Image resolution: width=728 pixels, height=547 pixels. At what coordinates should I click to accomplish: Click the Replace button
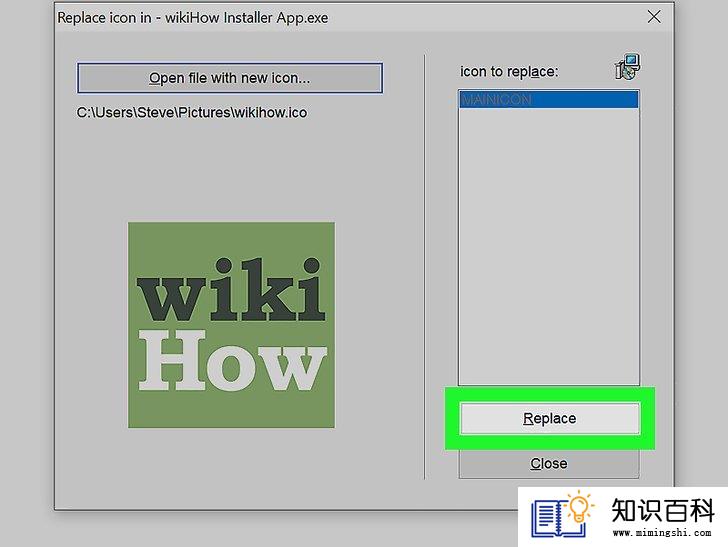coord(549,418)
